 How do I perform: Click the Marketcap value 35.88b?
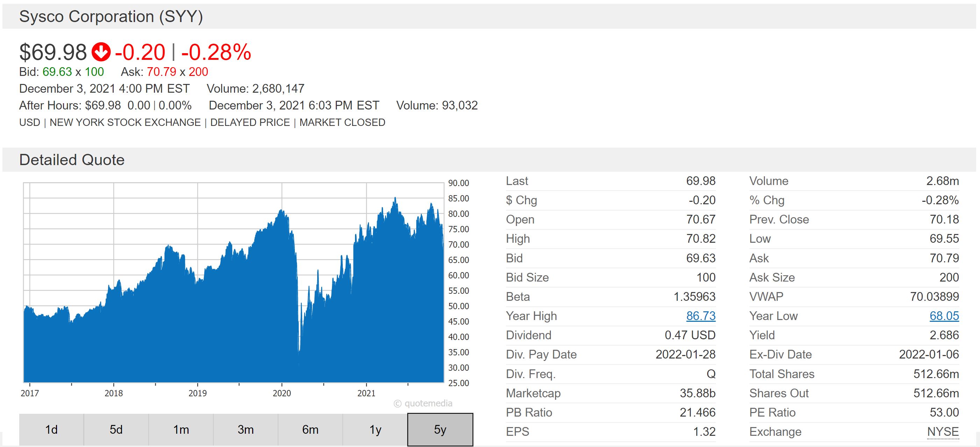pyautogui.click(x=697, y=393)
